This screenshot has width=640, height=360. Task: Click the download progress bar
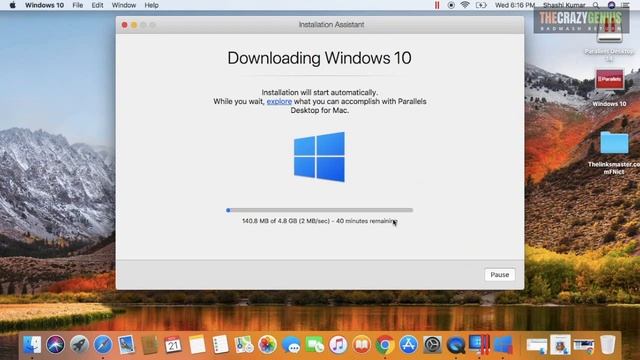click(x=320, y=210)
